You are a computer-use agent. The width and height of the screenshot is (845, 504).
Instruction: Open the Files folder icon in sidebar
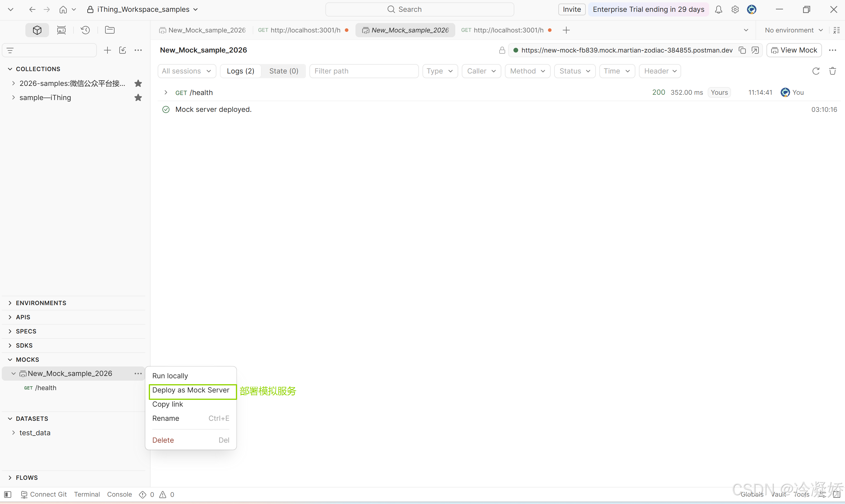coord(110,30)
